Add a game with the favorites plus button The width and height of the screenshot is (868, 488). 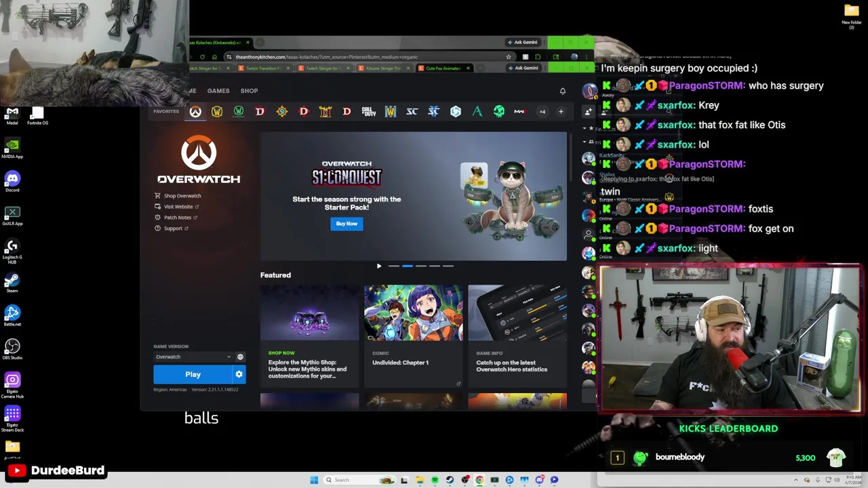pos(561,111)
